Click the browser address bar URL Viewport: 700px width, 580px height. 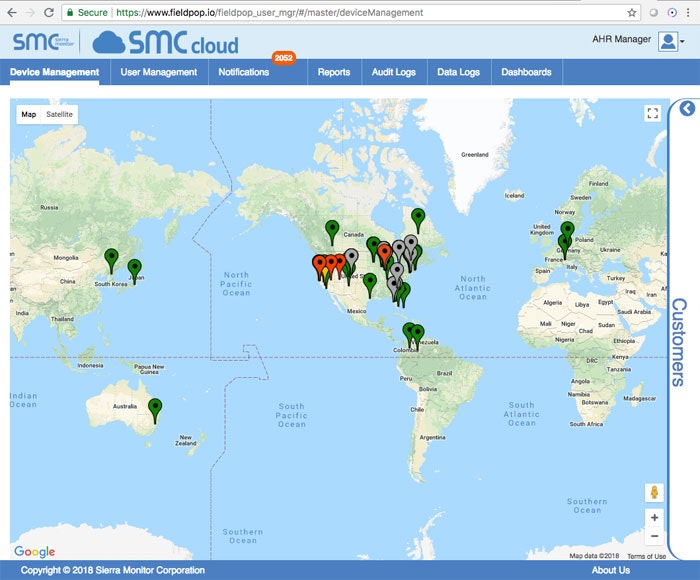coord(269,13)
